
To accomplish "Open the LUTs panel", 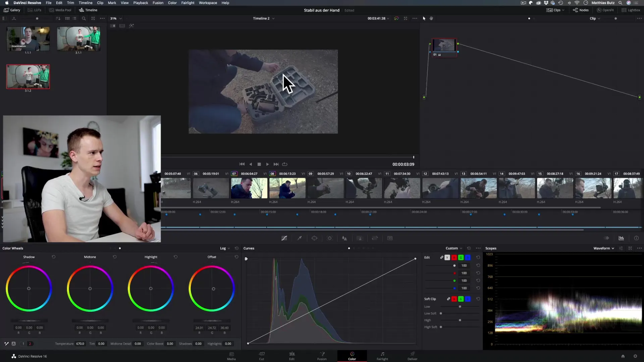I will coord(35,10).
